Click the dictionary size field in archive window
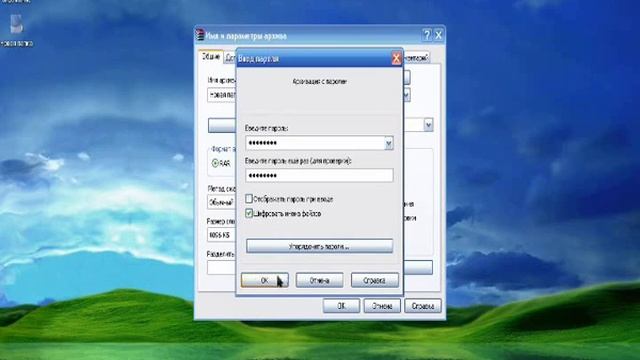Screen dimensions: 640x360 222,235
